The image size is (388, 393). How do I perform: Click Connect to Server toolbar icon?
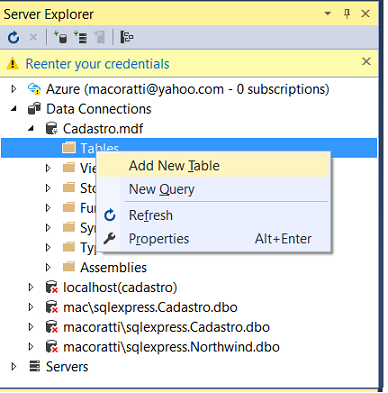coord(80,37)
